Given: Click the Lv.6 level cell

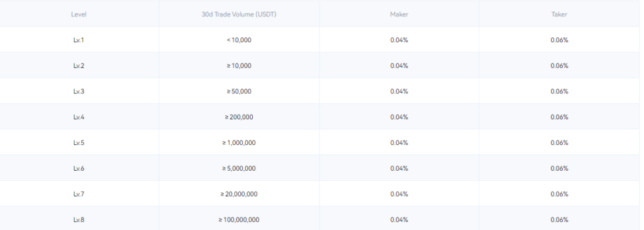Looking at the screenshot, I should [79, 168].
